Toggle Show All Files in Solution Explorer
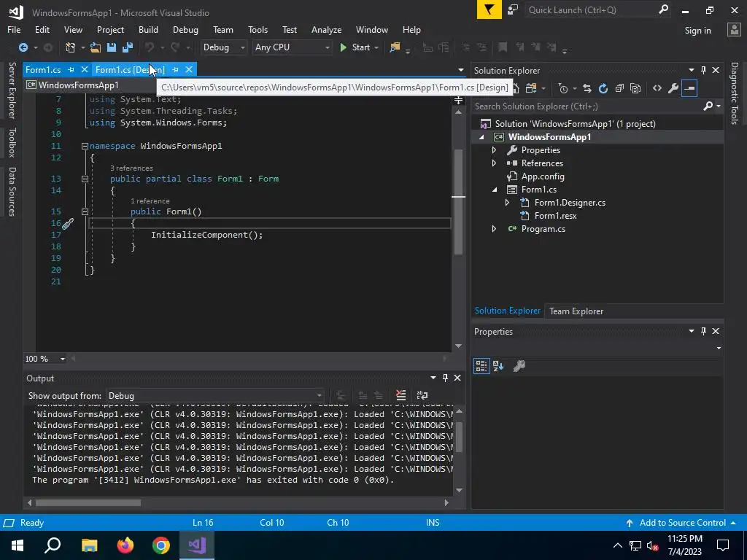This screenshot has height=560, width=747. click(x=635, y=88)
